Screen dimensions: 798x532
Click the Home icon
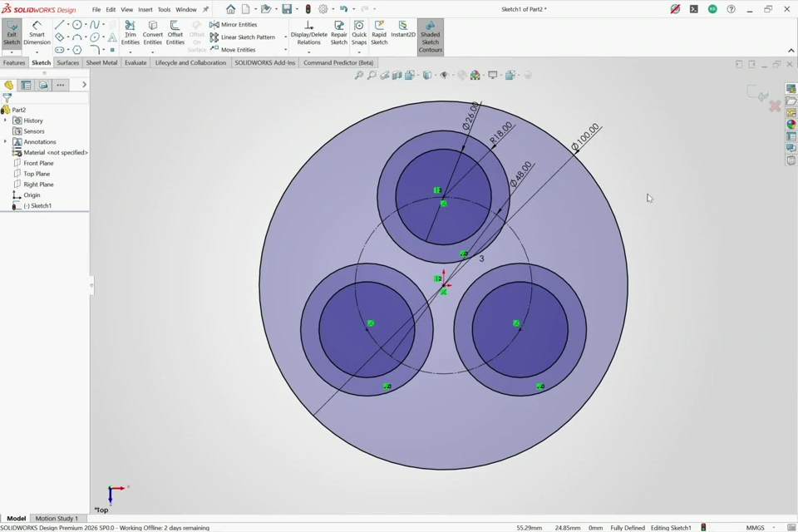[230, 9]
